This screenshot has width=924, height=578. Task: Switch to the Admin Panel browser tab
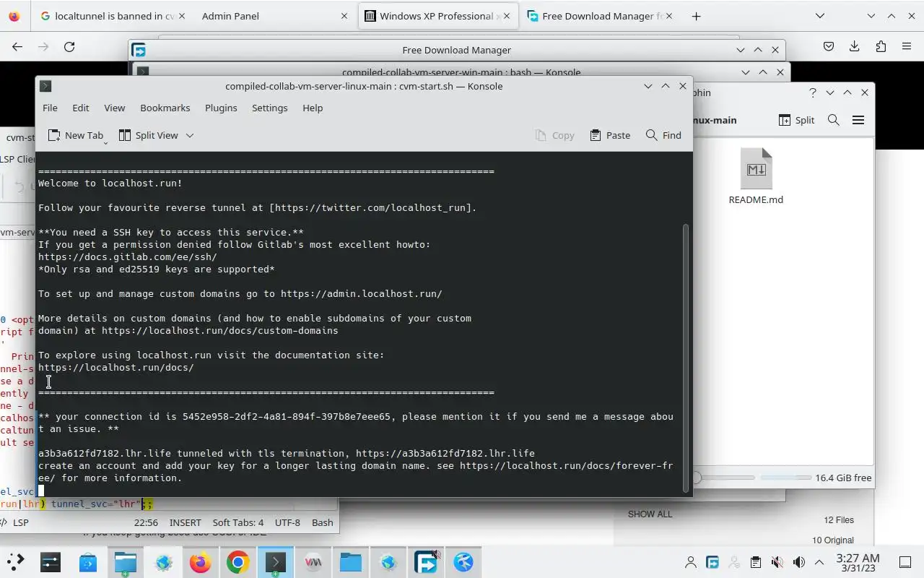[x=274, y=16]
